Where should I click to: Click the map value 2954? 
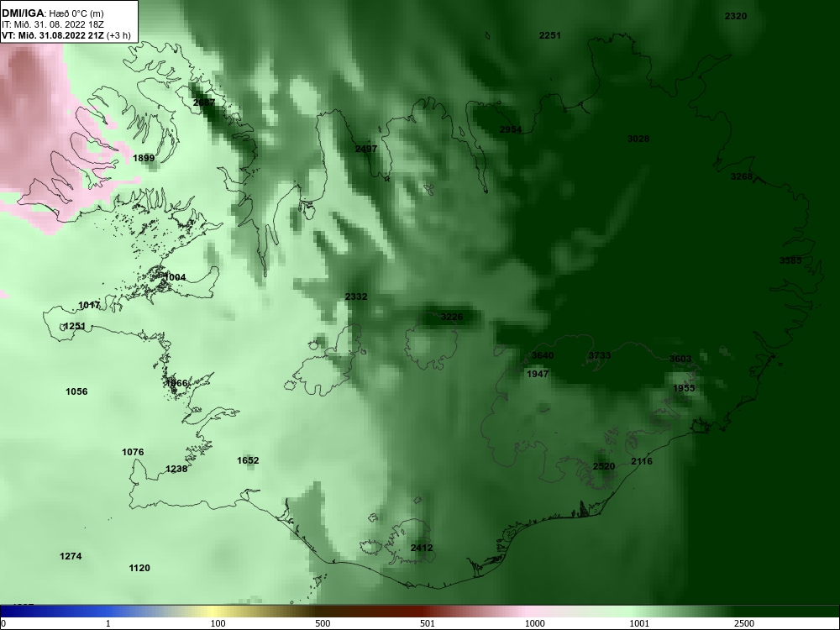point(511,129)
